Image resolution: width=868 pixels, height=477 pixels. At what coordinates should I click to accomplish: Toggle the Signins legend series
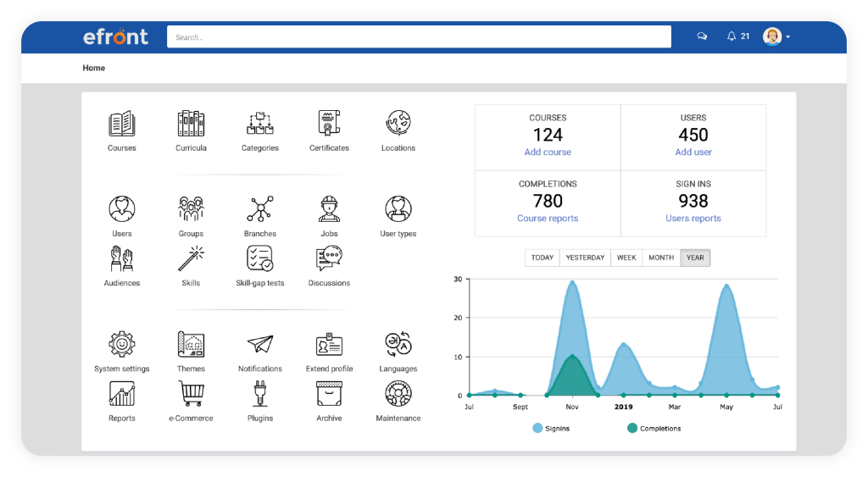tap(551, 429)
